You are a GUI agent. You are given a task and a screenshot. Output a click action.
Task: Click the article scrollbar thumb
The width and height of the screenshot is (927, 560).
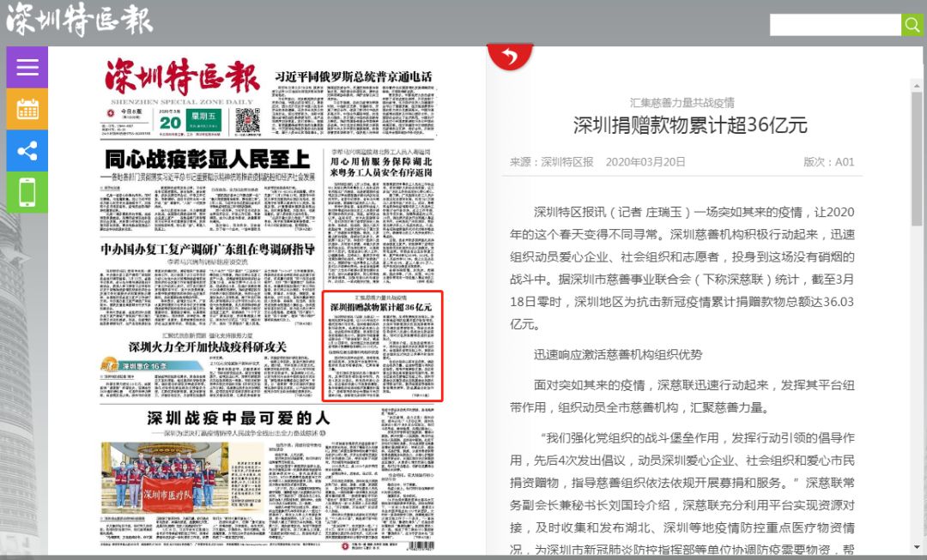(x=917, y=159)
